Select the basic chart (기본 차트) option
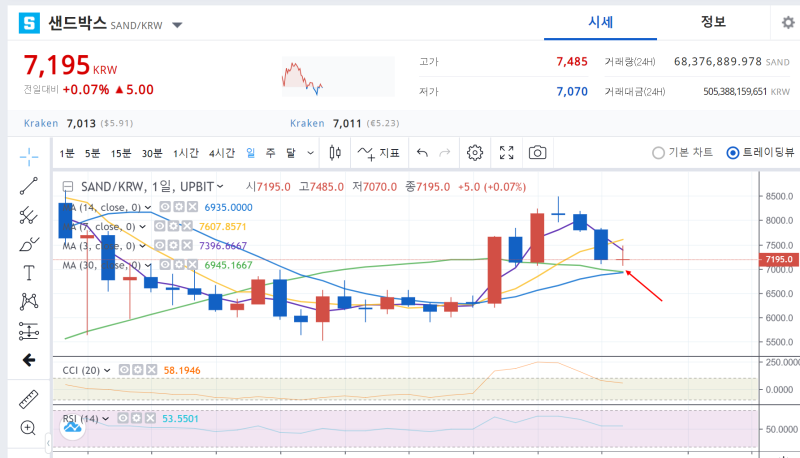 click(x=683, y=152)
